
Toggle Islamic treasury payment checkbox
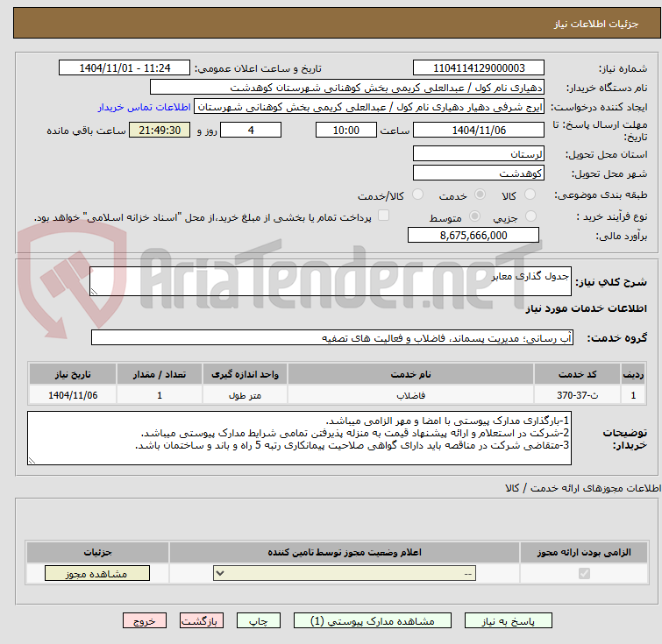[383, 216]
